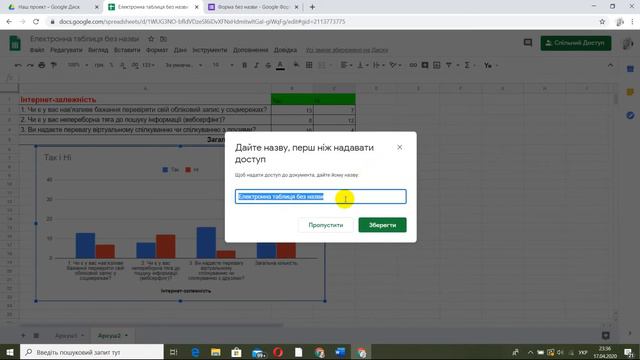Toggle Italic formatting in the toolbar
The width and height of the screenshot is (640, 360).
[256, 65]
